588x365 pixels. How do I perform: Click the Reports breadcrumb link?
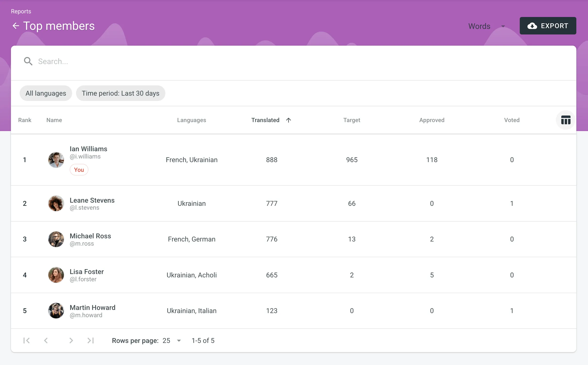tap(21, 11)
